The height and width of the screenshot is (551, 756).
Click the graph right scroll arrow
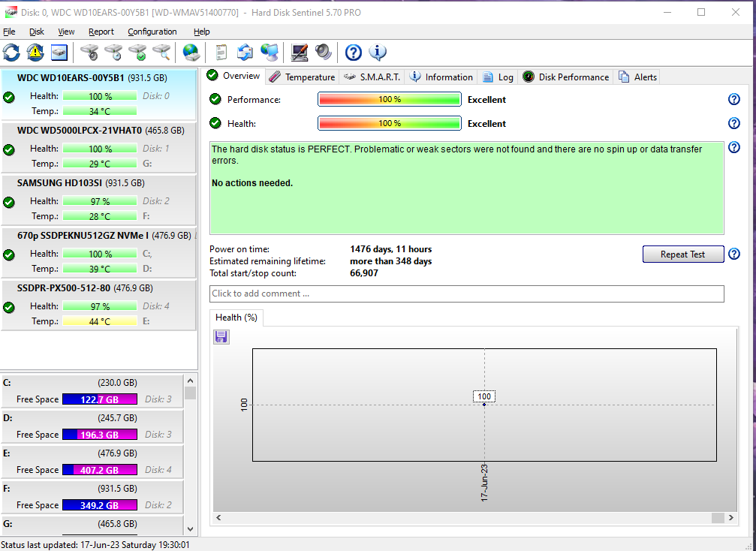click(731, 517)
